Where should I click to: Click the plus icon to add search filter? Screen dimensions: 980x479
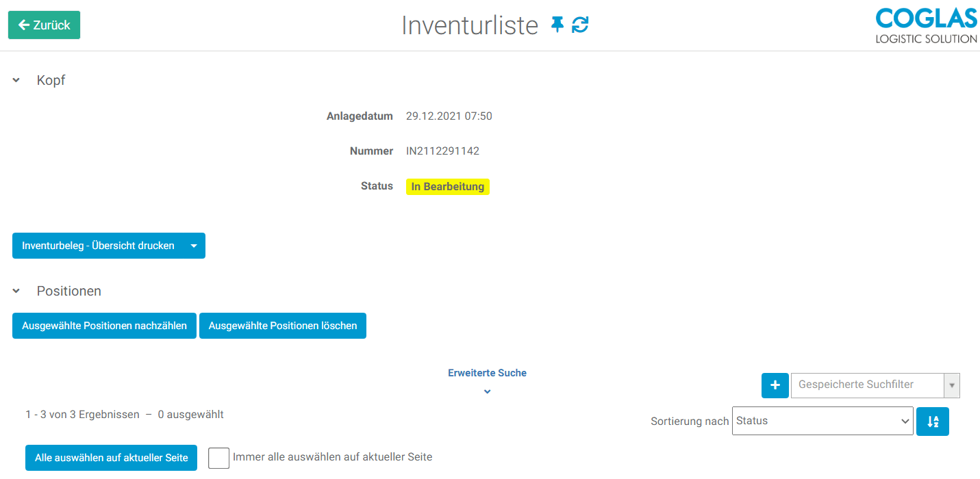click(x=775, y=385)
